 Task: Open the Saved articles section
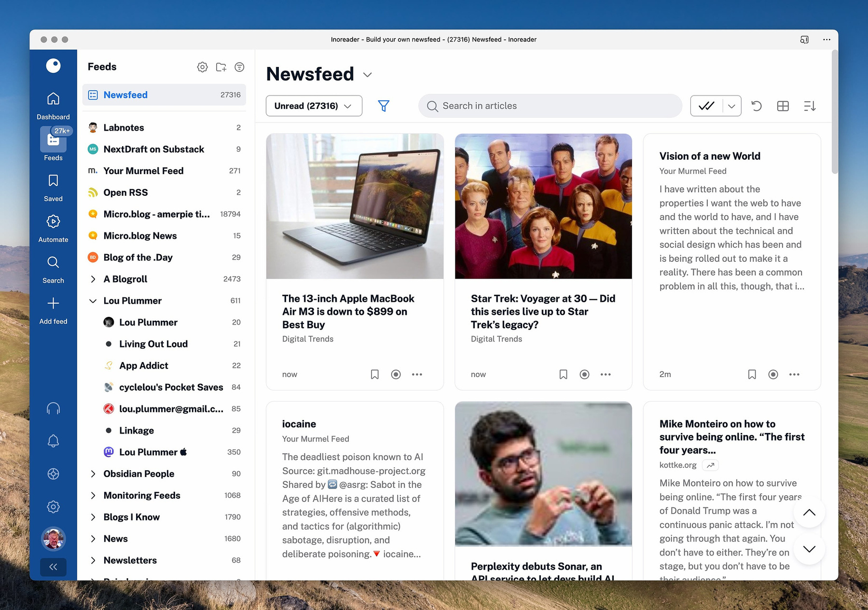(x=53, y=188)
